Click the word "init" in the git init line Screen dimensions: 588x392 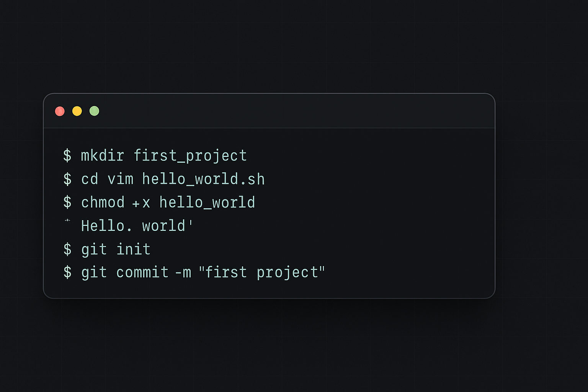tap(133, 249)
